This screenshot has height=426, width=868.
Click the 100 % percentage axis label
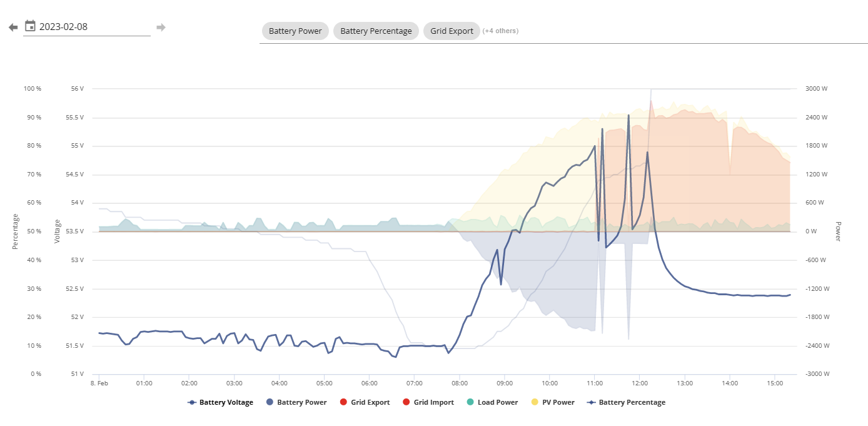(x=33, y=89)
